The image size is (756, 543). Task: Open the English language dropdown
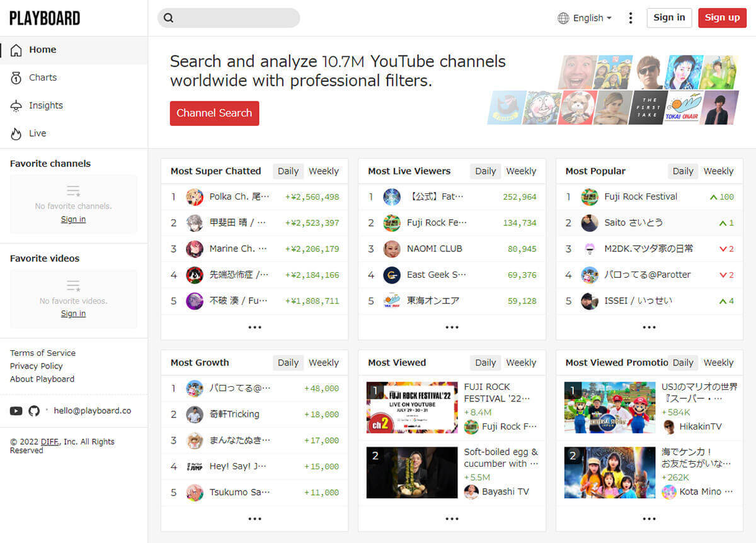585,18
